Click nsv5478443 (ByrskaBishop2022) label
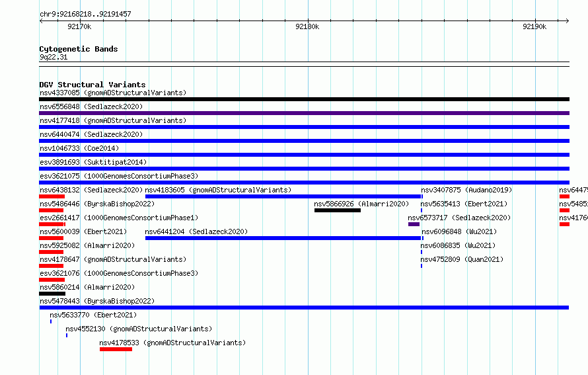 click(97, 301)
